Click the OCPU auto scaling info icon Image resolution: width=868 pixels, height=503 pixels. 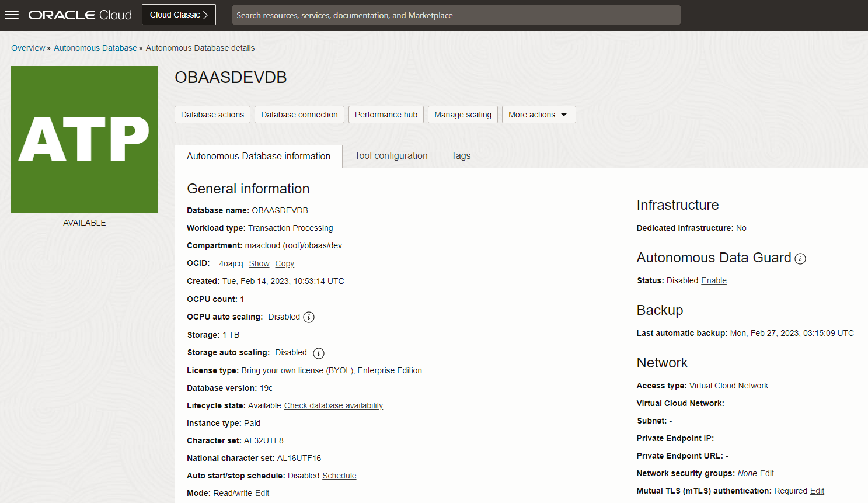pos(309,317)
